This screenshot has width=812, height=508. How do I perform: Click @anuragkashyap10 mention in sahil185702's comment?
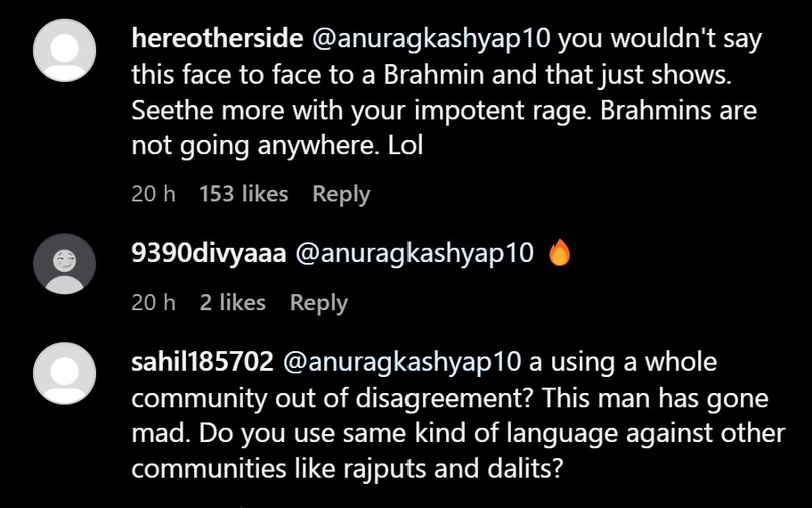[402, 363]
